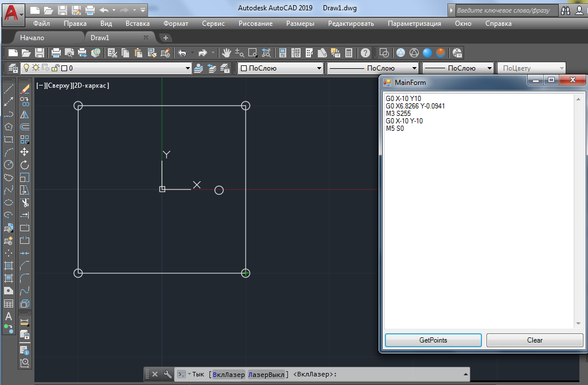This screenshot has height=385, width=588.
Task: Click the MainForm scrollbar down arrow
Action: [578, 324]
